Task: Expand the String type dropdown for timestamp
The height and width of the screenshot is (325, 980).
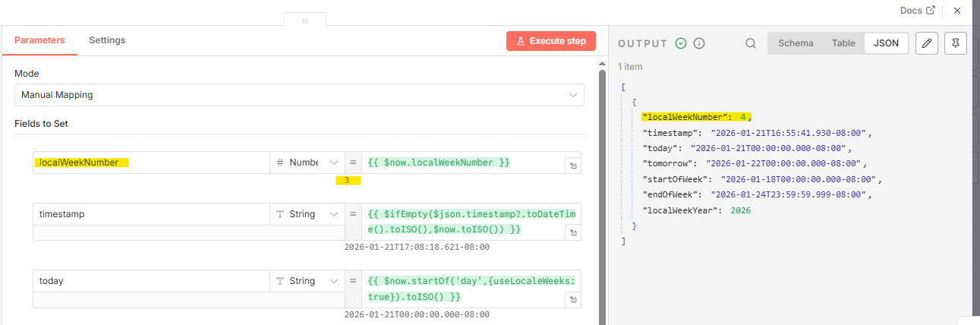Action: 307,214
